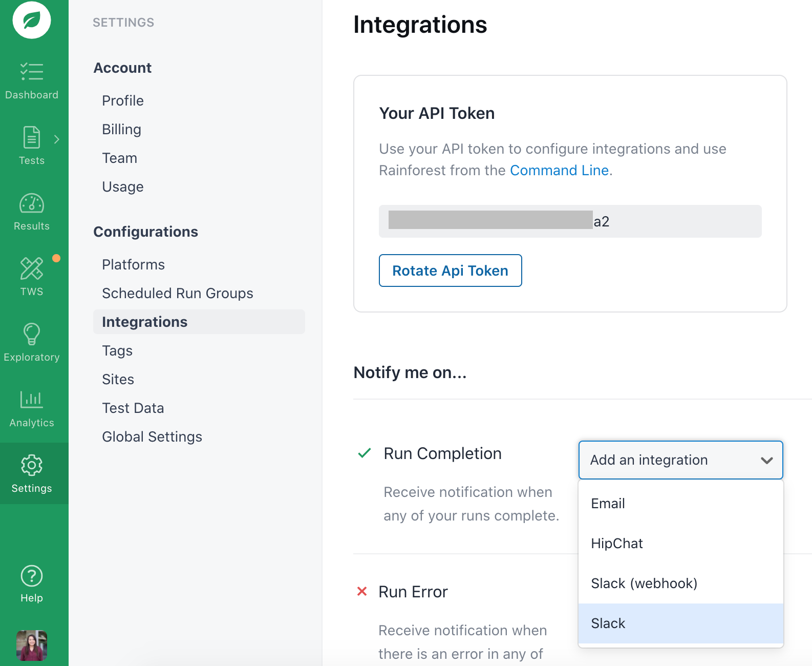Open the Billing settings page
The image size is (812, 666).
pos(121,130)
